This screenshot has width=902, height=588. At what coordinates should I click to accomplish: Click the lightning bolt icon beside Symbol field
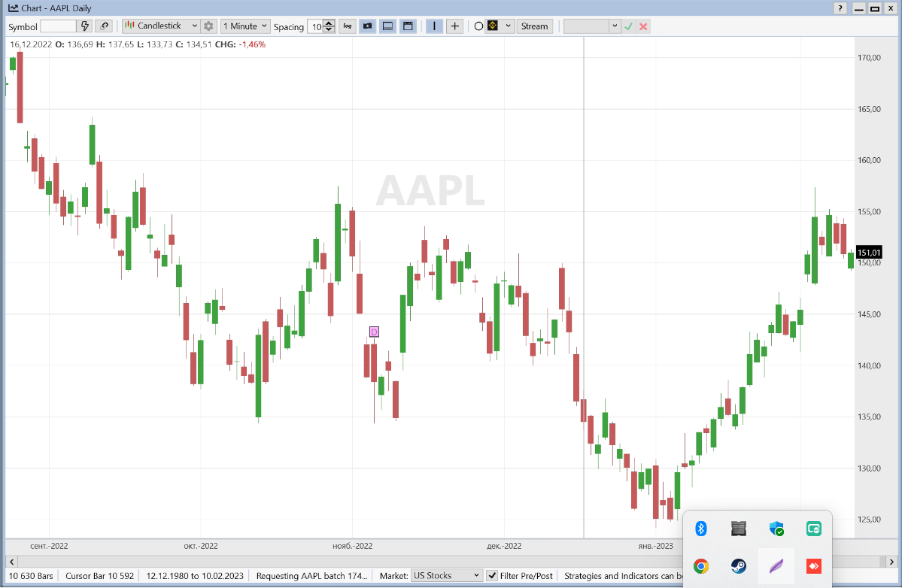pos(84,26)
